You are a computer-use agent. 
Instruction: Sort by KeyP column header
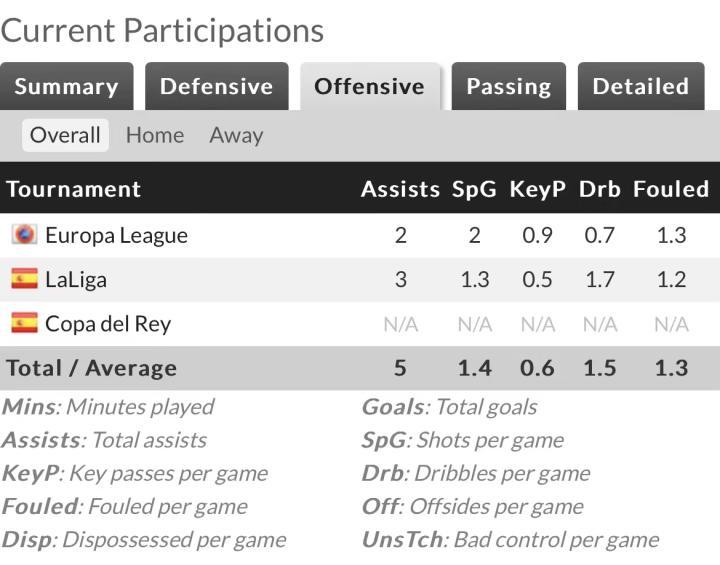537,189
